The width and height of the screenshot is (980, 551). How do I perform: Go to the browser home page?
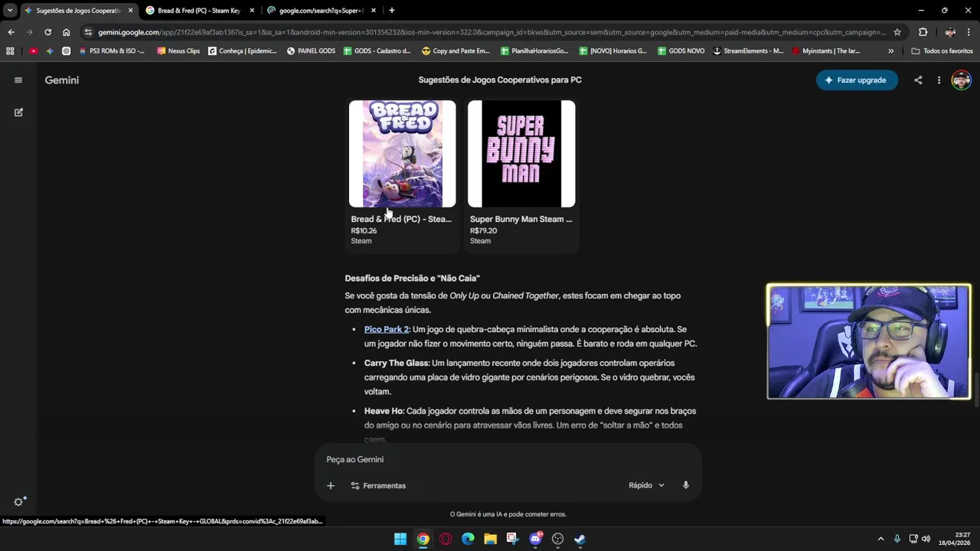(66, 32)
